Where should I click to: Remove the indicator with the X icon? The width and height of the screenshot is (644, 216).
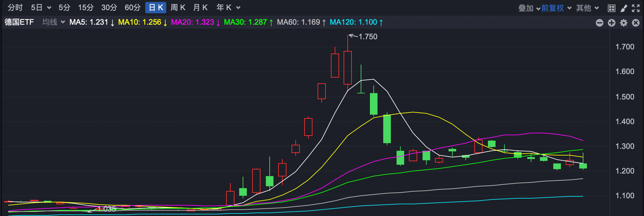click(x=636, y=23)
